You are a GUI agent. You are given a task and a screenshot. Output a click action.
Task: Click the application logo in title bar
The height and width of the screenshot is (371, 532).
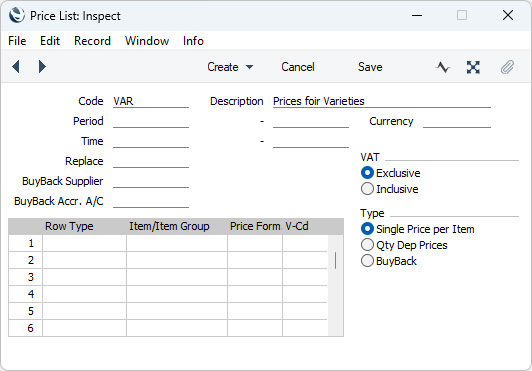pos(17,15)
